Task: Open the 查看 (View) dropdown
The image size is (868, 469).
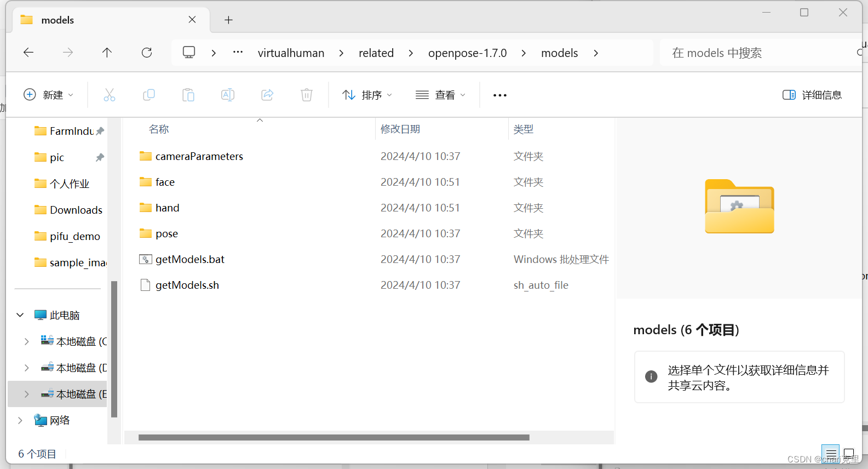Action: coord(441,95)
